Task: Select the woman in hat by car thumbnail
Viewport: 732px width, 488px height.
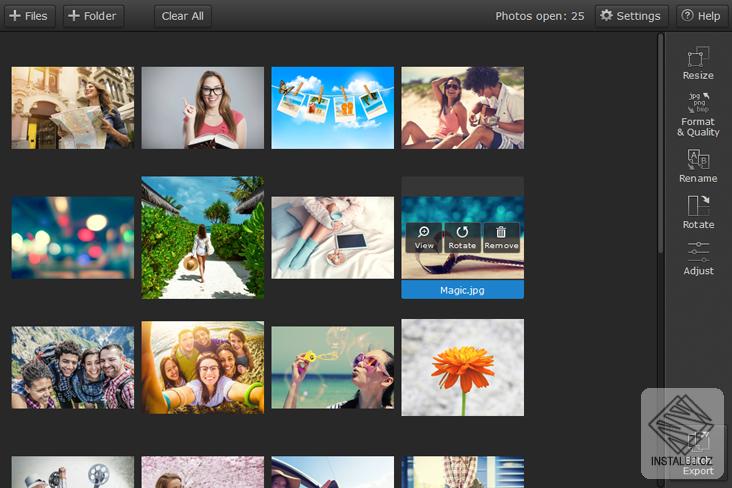Action: point(332,472)
